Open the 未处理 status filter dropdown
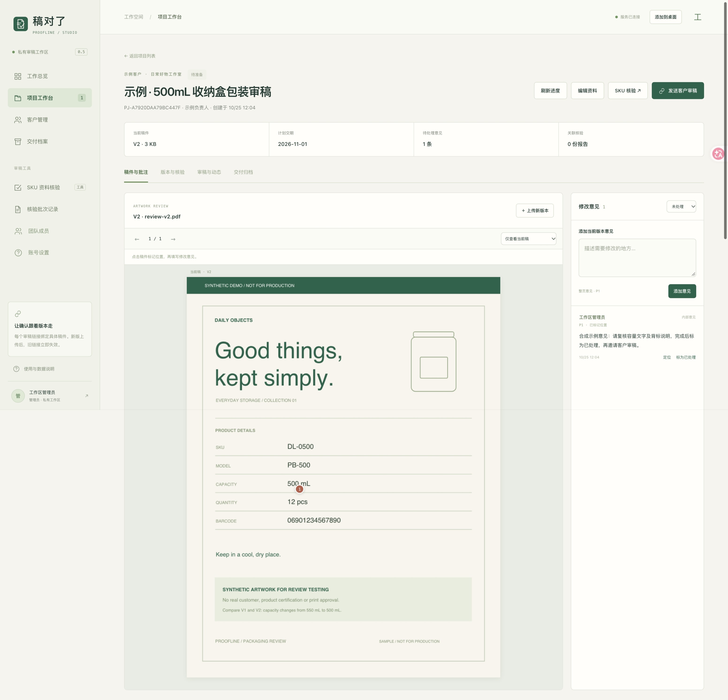728x700 pixels. click(681, 207)
